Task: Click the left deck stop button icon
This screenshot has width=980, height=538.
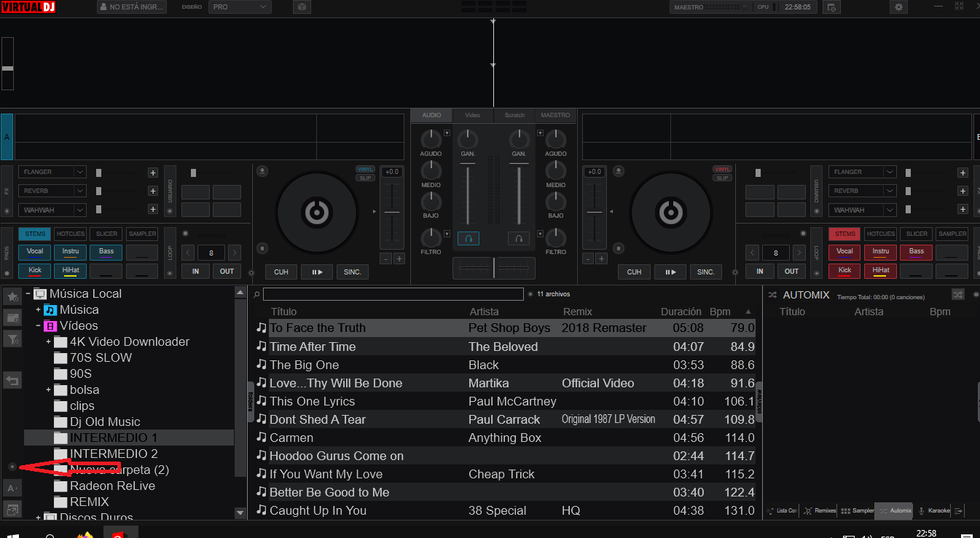Action: pos(262,248)
